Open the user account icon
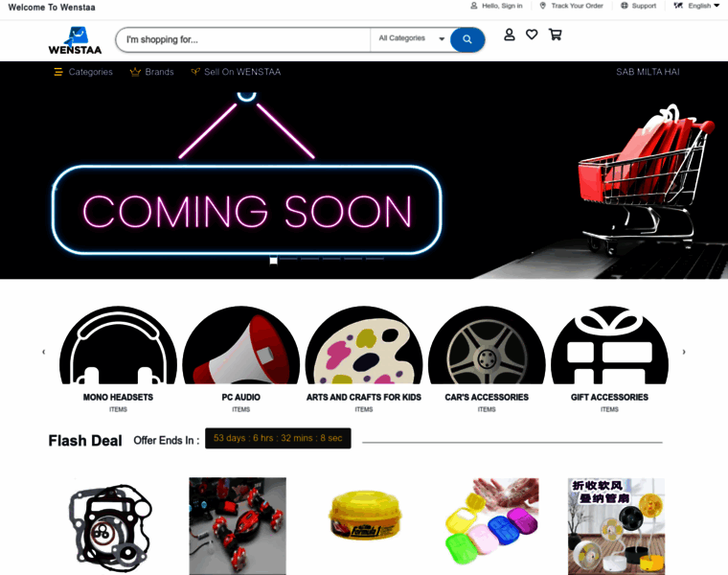 pyautogui.click(x=510, y=34)
